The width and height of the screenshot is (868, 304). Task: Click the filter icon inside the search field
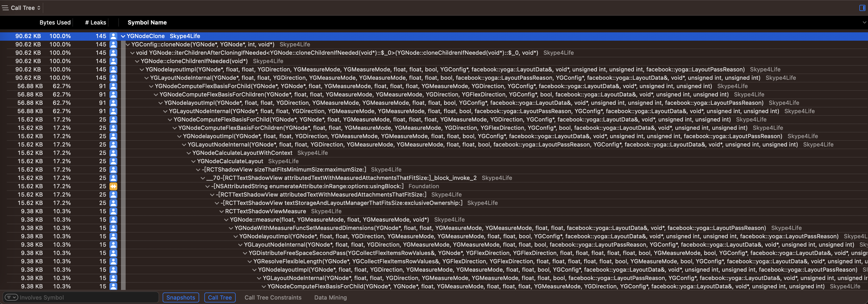[9, 297]
